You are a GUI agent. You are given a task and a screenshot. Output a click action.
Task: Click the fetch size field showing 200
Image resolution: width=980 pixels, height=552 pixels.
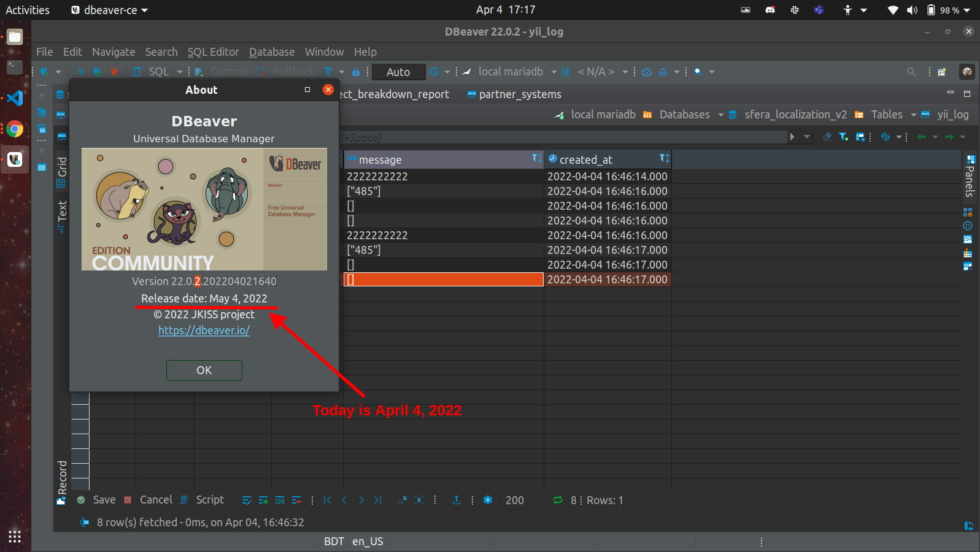(522, 500)
